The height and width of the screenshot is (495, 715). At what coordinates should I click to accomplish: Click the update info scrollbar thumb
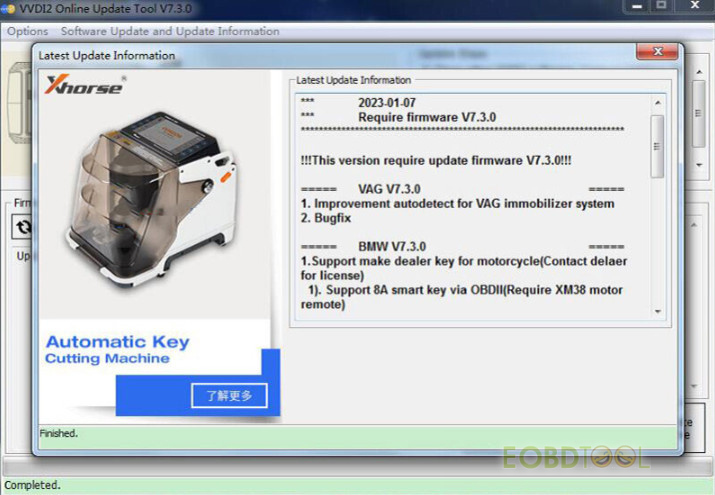(x=658, y=146)
